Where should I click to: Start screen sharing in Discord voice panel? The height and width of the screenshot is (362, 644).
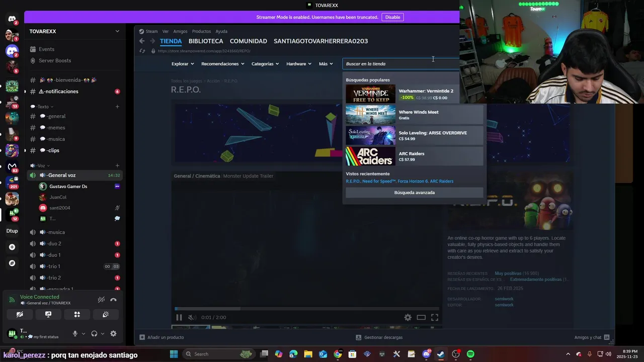[x=48, y=314]
